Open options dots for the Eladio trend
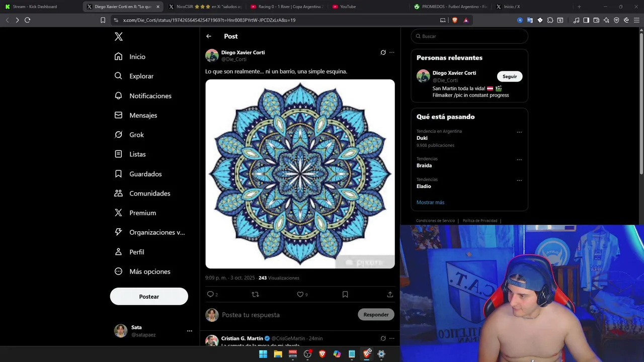The image size is (644, 362). point(519,180)
